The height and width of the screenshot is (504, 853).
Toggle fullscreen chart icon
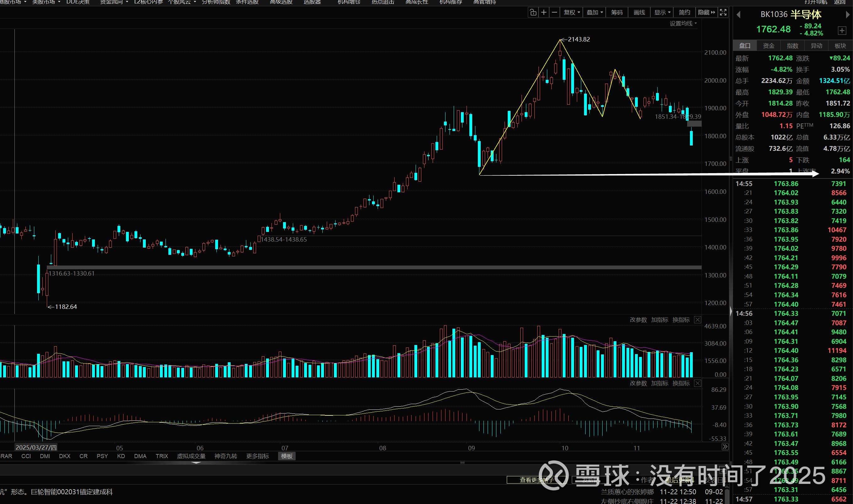tap(723, 13)
